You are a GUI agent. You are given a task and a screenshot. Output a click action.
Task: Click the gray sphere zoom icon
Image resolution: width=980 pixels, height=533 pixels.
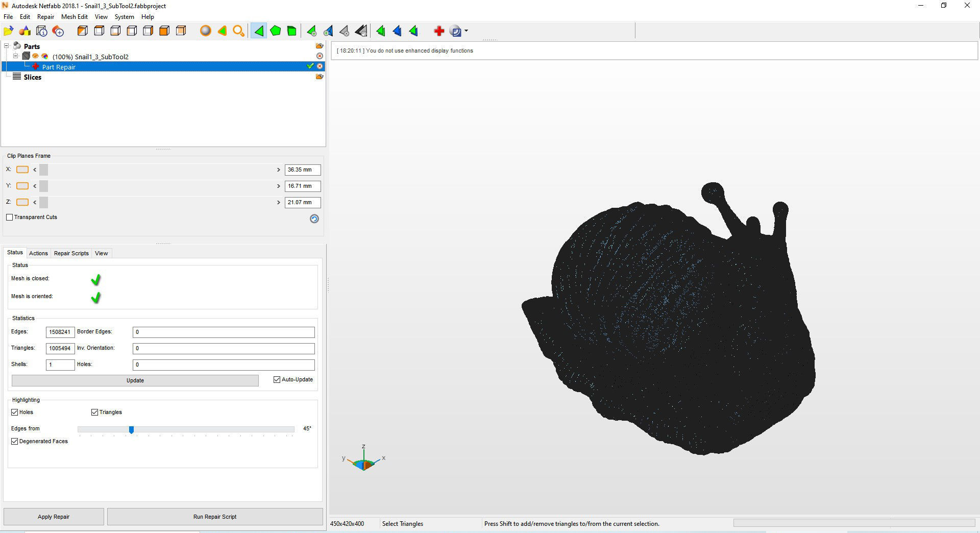205,31
